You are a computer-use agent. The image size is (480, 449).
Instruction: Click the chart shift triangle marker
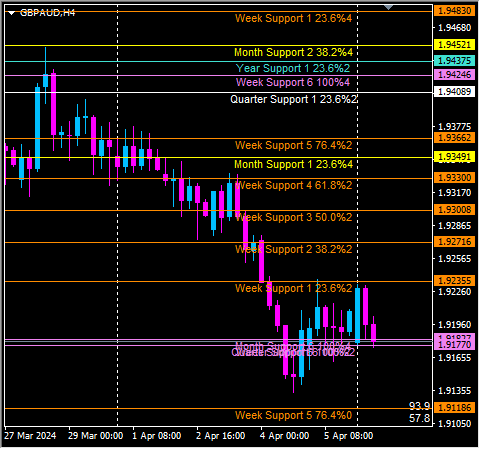pyautogui.click(x=388, y=7)
